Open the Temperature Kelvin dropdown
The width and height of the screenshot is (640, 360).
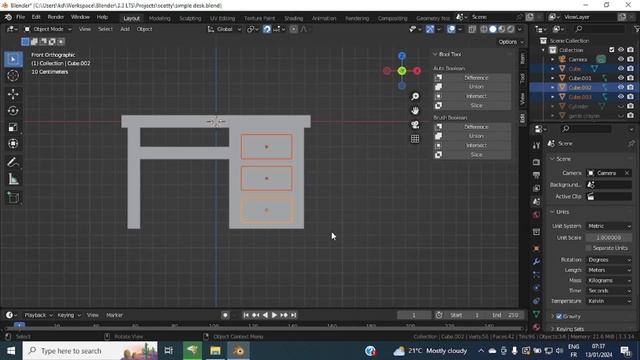[x=609, y=301]
